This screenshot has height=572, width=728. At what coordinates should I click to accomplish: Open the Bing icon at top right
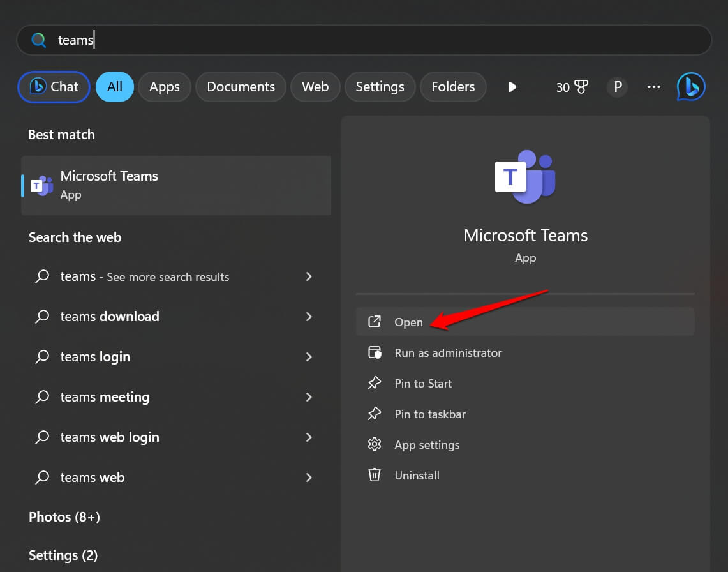[691, 87]
